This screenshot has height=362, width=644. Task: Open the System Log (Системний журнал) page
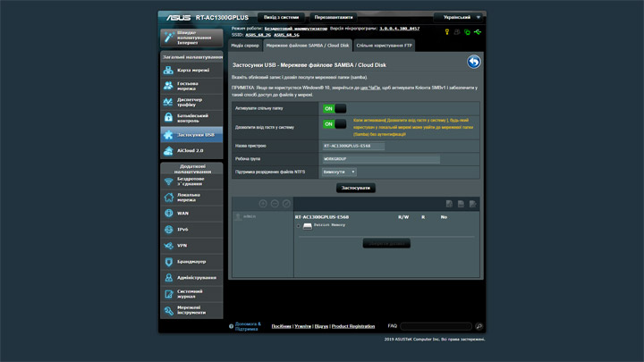[191, 294]
